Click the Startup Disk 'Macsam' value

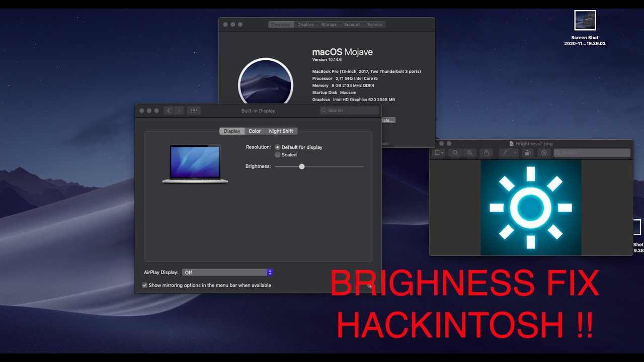[x=348, y=93]
